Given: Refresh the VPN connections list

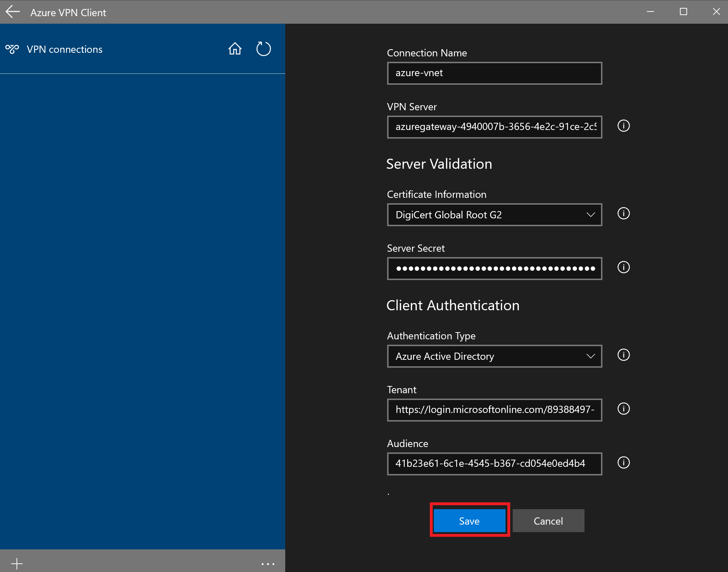Looking at the screenshot, I should tap(263, 49).
